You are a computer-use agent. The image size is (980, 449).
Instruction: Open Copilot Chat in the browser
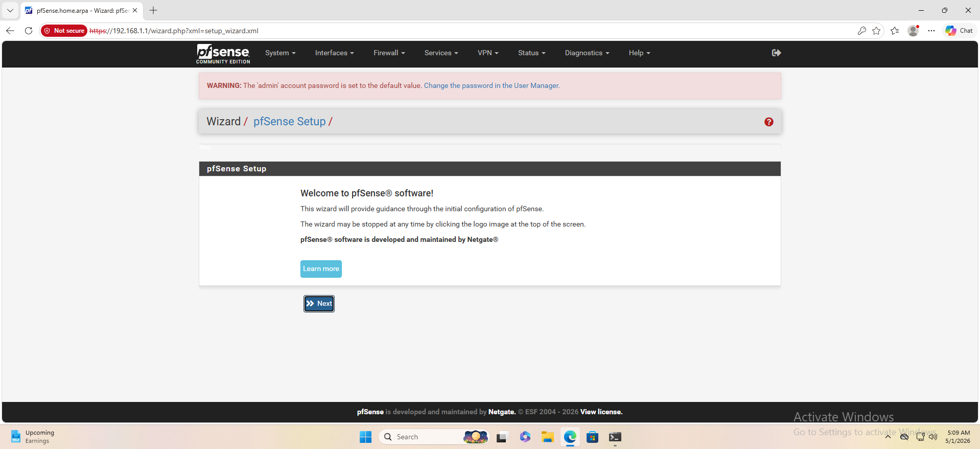pos(959,31)
